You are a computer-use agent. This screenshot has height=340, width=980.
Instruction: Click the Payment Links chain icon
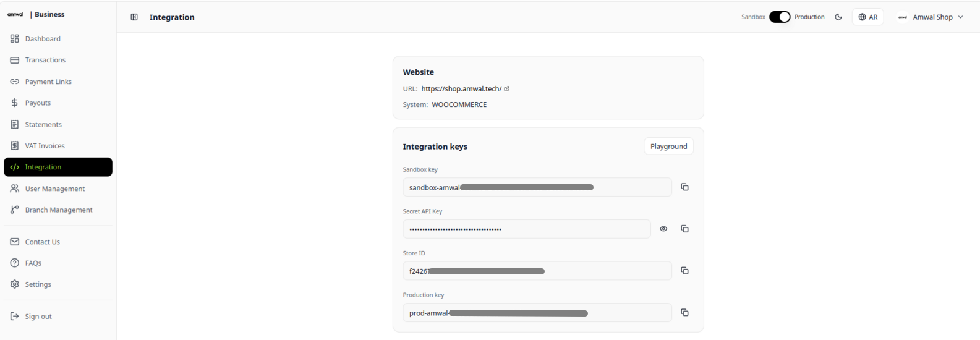point(15,82)
